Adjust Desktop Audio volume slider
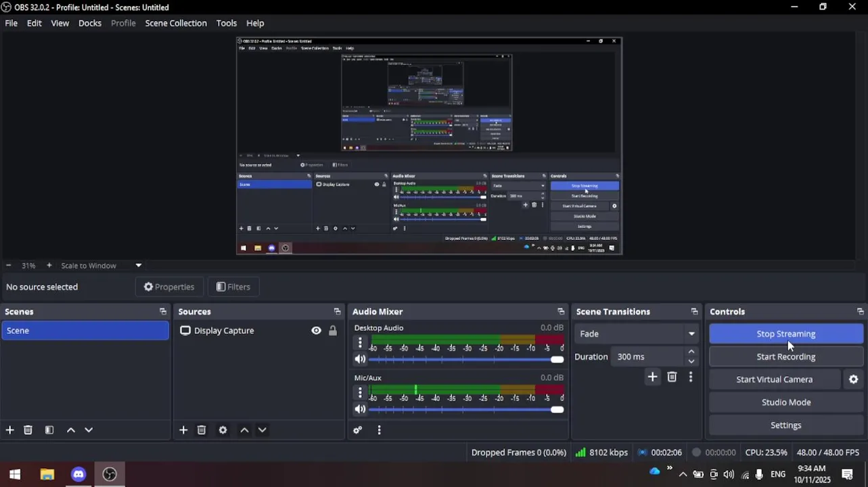The height and width of the screenshot is (487, 868). tap(466, 360)
